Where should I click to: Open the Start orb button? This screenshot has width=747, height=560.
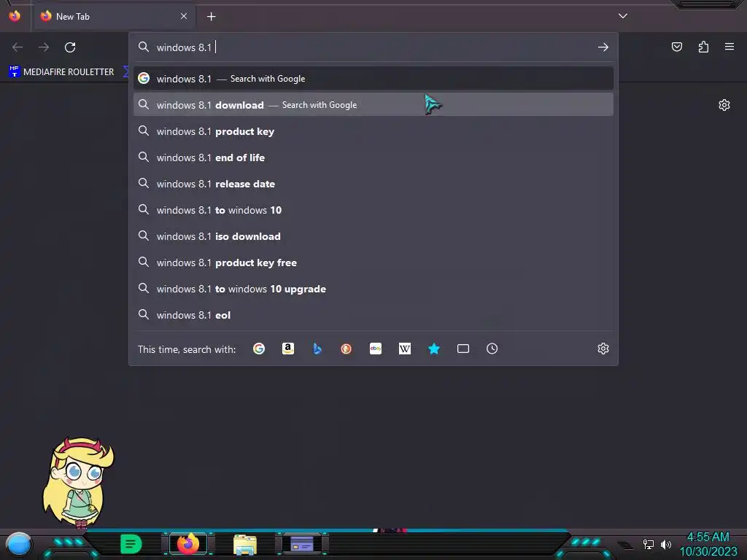19,544
